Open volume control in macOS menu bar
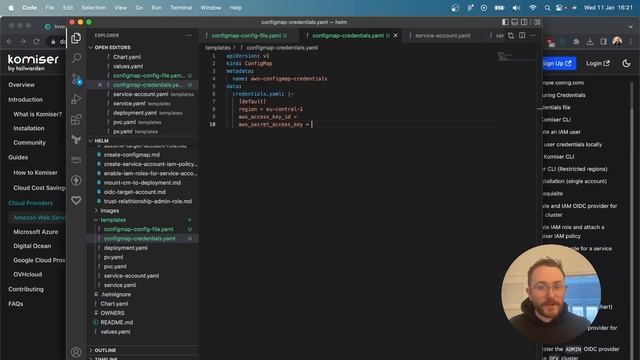 point(516,8)
